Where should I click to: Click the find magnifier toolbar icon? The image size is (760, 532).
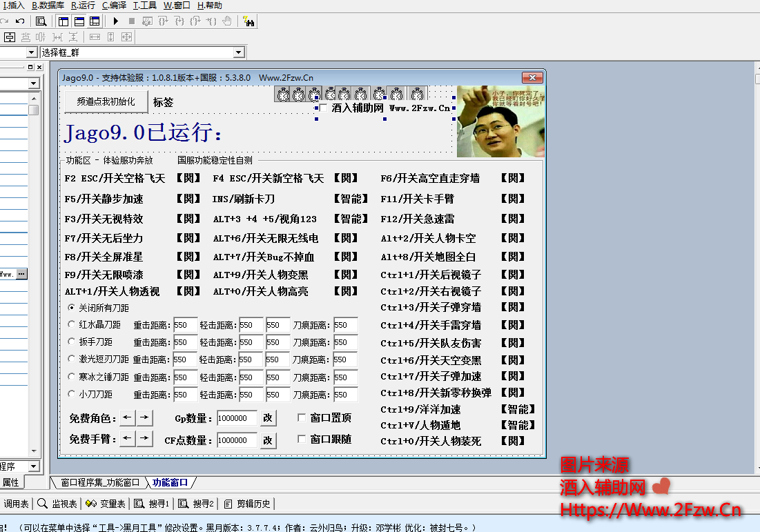(41, 21)
